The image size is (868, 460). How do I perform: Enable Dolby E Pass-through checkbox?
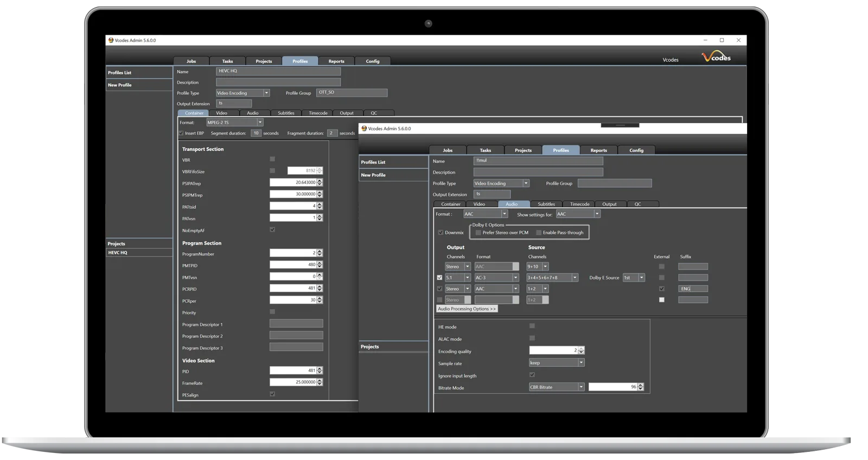point(539,233)
